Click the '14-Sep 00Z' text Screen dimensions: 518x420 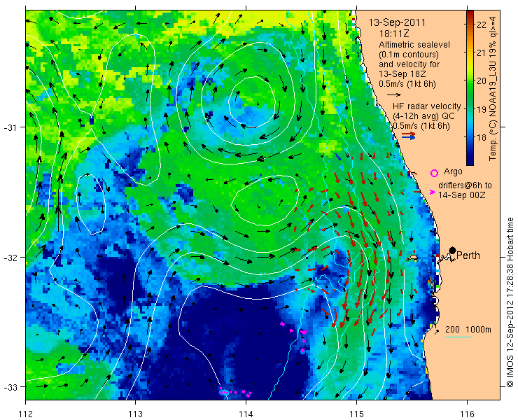click(x=461, y=195)
